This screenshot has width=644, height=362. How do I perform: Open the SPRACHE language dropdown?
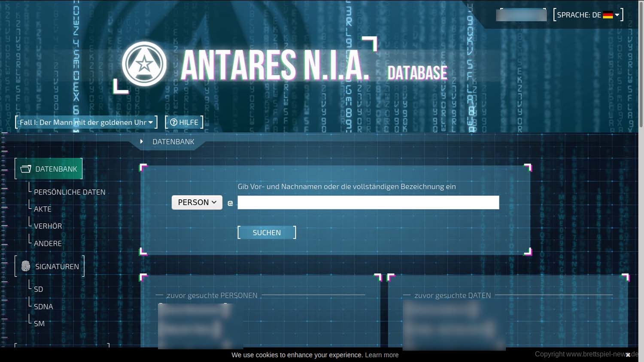point(588,15)
